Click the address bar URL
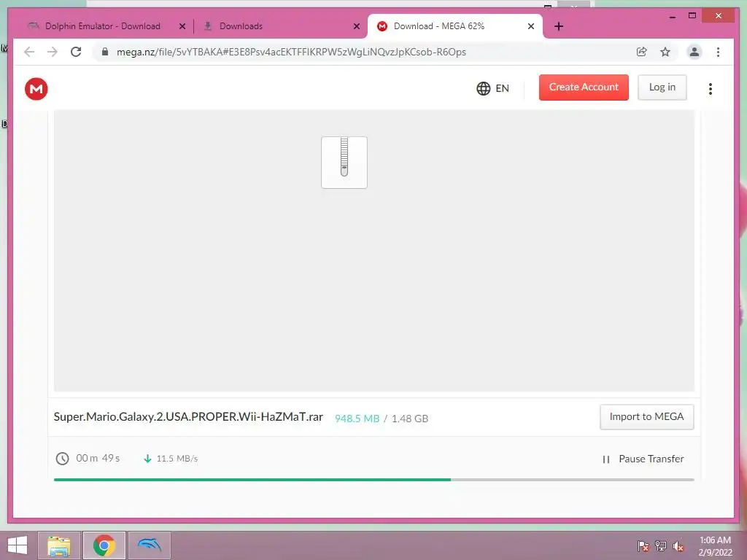747x560 pixels. point(291,52)
